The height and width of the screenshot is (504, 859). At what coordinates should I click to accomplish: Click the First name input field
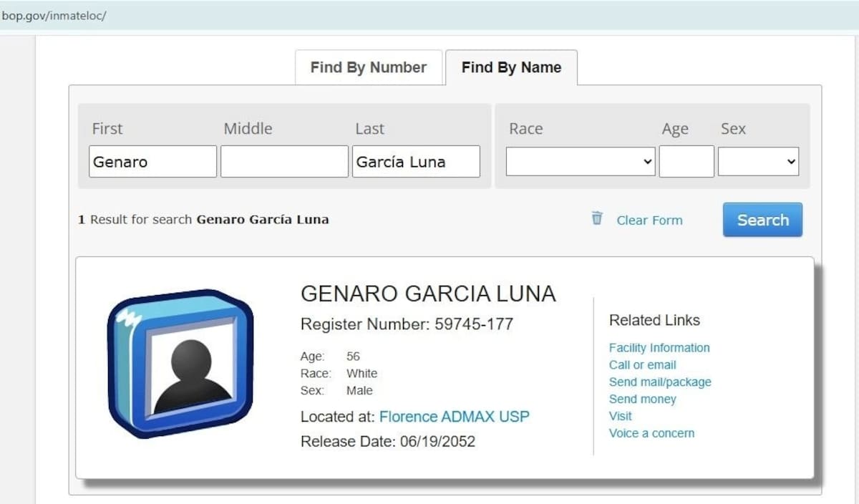[152, 162]
